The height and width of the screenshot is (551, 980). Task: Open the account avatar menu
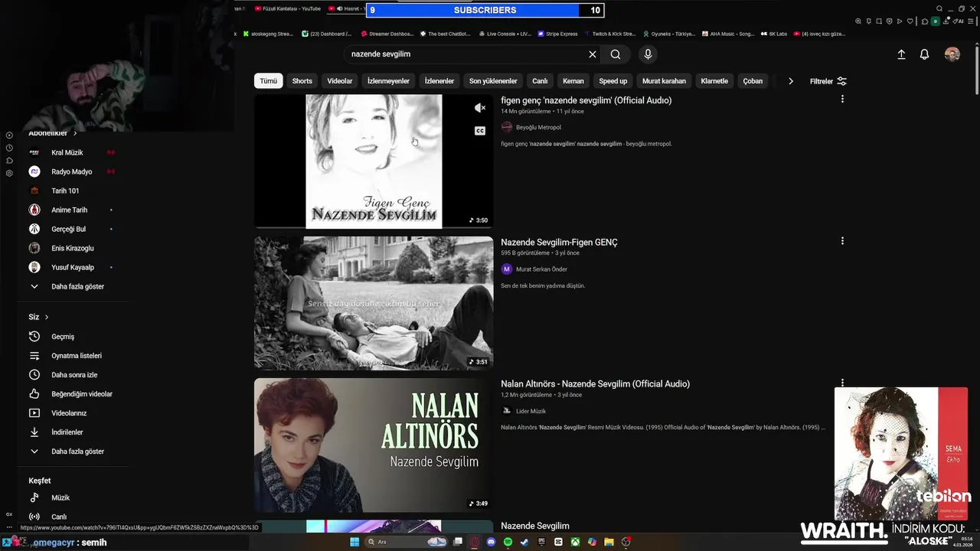[x=952, y=54]
